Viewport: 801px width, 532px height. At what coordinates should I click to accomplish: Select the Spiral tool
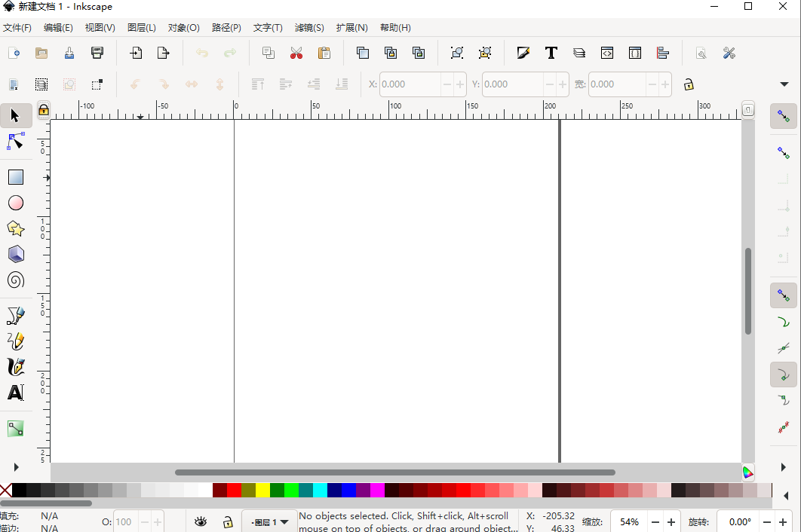pos(15,280)
